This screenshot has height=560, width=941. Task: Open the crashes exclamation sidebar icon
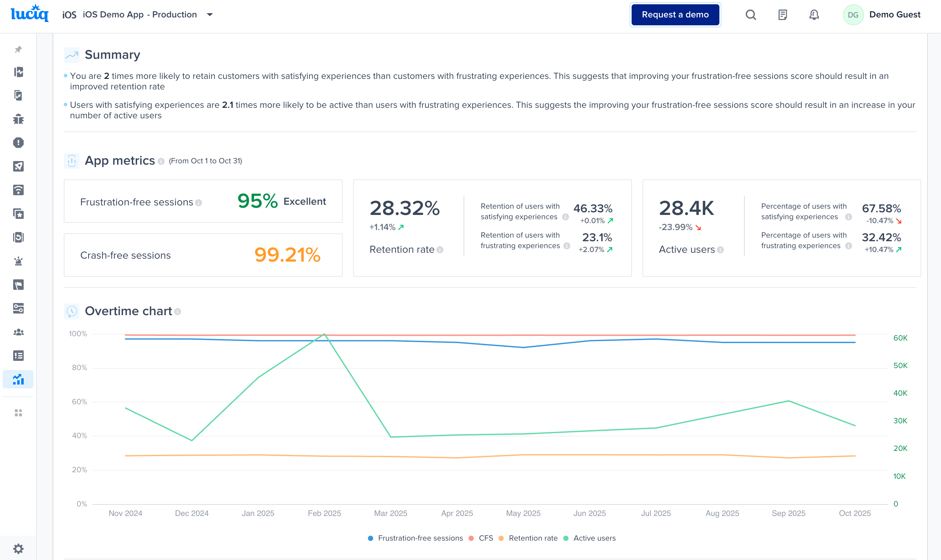(18, 143)
